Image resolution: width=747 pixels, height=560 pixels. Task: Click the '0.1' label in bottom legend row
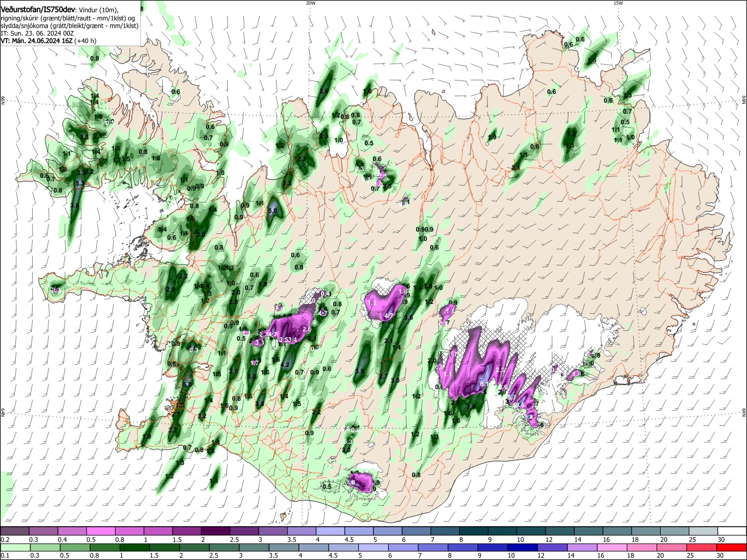tap(4, 556)
